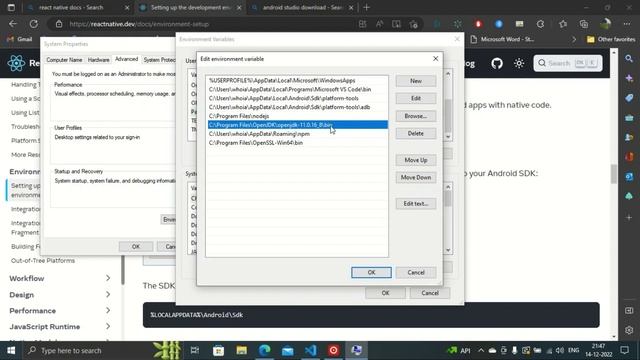The width and height of the screenshot is (640, 360).
Task: Open Microsoft Edge from taskbar
Action: (264, 350)
